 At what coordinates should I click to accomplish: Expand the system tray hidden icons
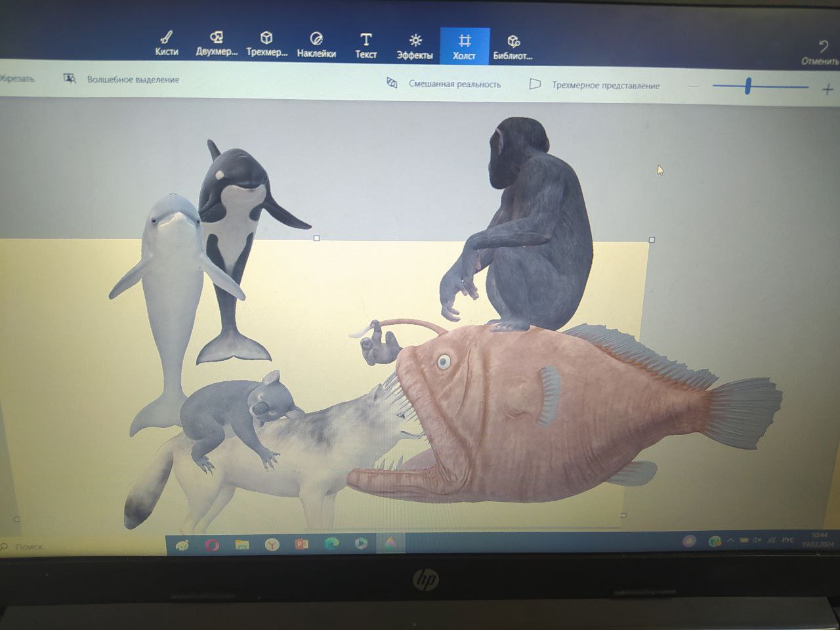tap(730, 541)
